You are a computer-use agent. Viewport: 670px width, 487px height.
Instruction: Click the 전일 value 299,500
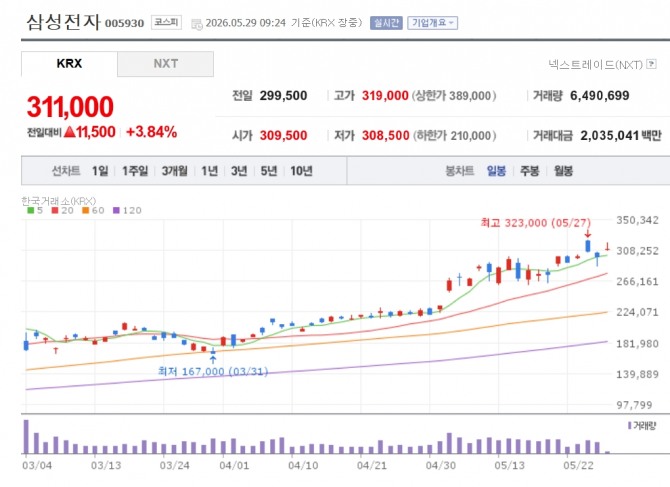[283, 96]
